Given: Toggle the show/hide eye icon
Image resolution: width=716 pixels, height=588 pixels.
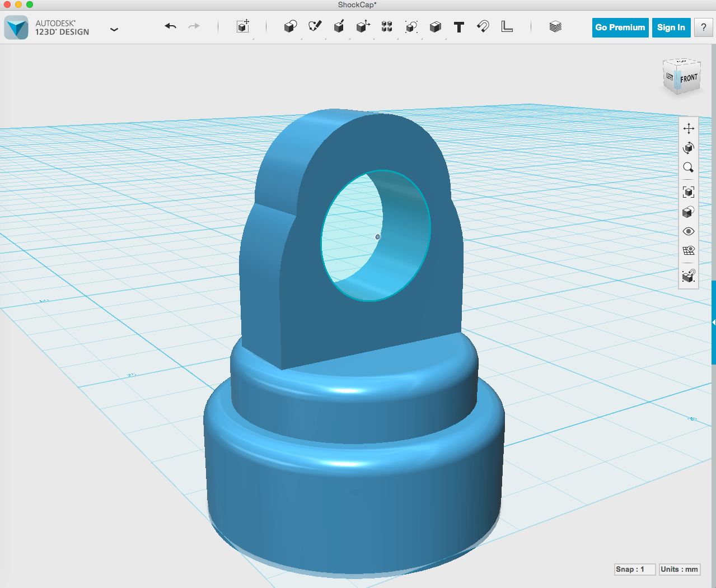Looking at the screenshot, I should coord(689,231).
